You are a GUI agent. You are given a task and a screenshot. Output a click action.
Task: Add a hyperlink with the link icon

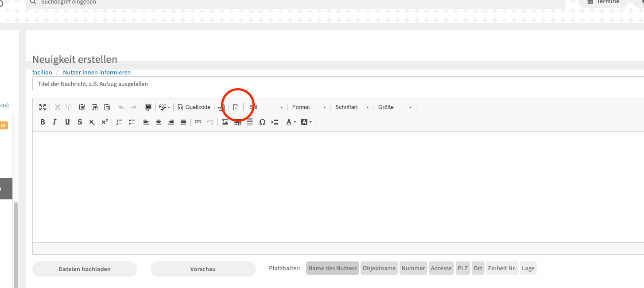pos(198,122)
